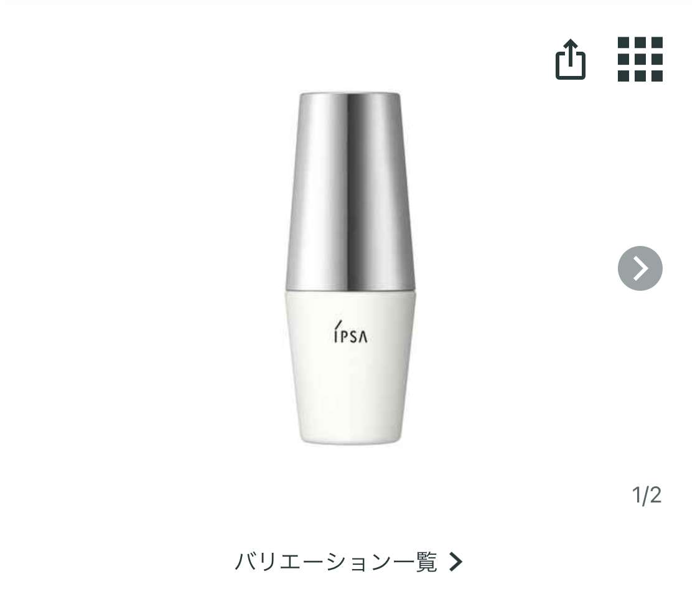Share this product using the upload-arrow icon

coord(570,60)
